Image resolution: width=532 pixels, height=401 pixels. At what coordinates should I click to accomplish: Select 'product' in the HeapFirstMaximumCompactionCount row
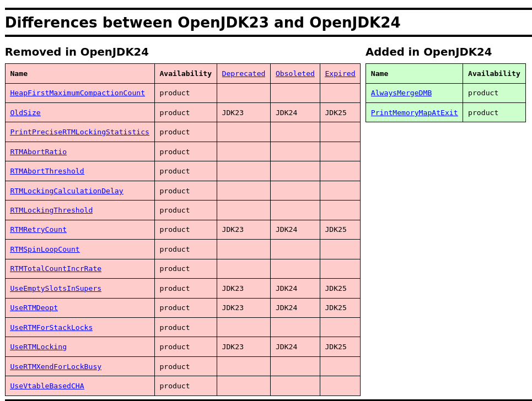pyautogui.click(x=175, y=93)
